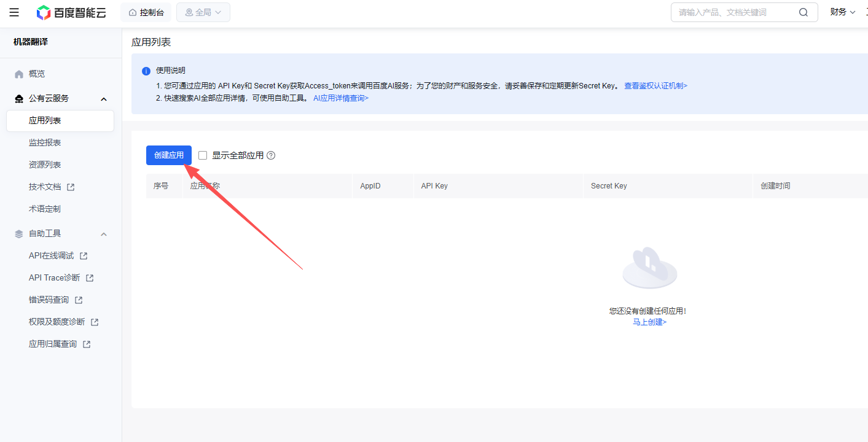
Task: Click external link icon next to API在线调试
Action: pos(84,256)
